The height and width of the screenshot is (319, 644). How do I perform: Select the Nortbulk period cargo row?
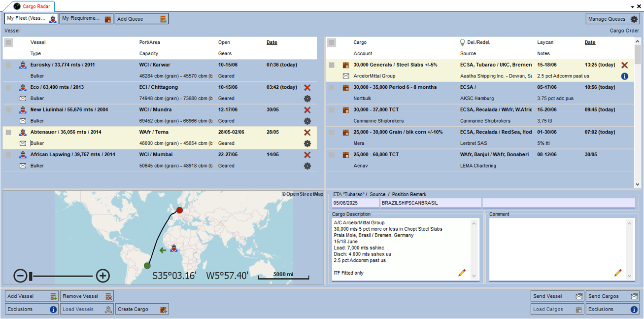pyautogui.click(x=479, y=93)
